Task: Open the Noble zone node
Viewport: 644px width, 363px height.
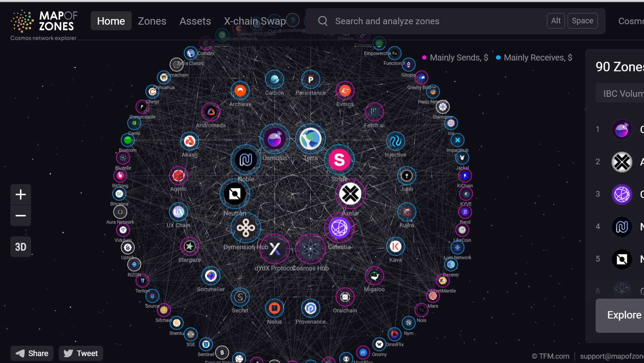Action: pos(246,160)
